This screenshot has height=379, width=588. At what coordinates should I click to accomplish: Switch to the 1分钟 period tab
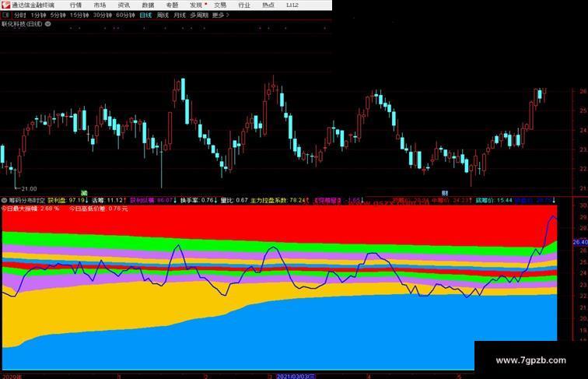click(38, 16)
